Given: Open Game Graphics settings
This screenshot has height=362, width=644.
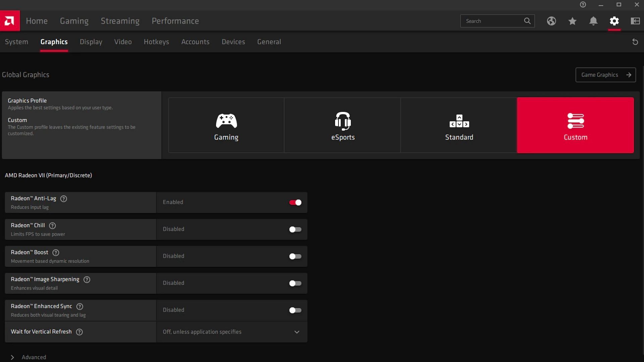Looking at the screenshot, I should coord(605,74).
